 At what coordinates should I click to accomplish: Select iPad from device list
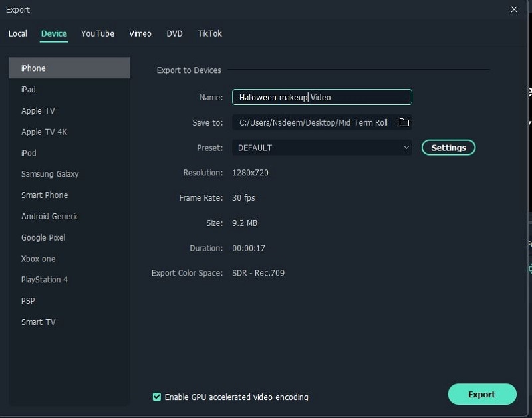[x=29, y=90]
